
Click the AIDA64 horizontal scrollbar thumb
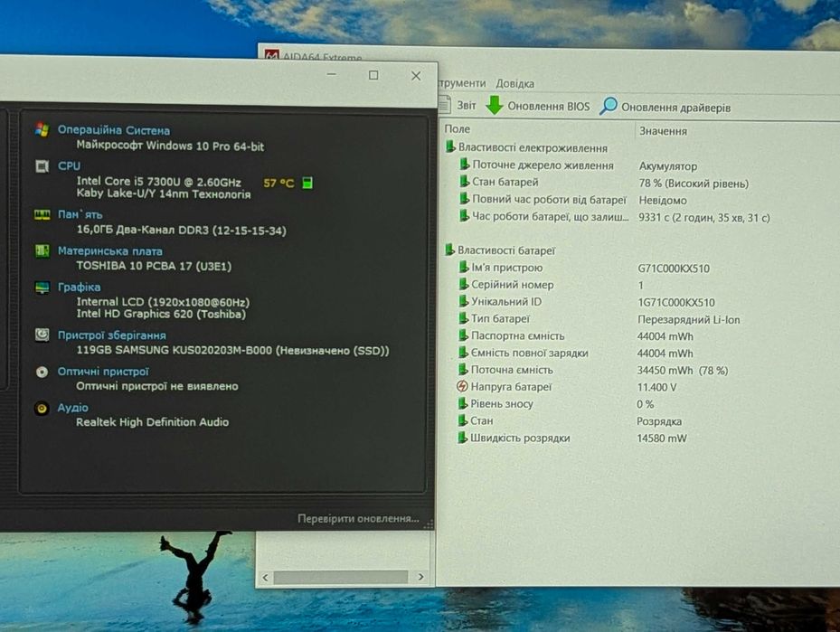click(341, 577)
